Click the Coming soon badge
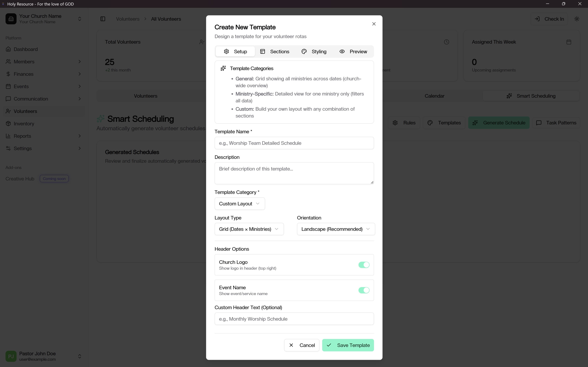 (x=54, y=179)
